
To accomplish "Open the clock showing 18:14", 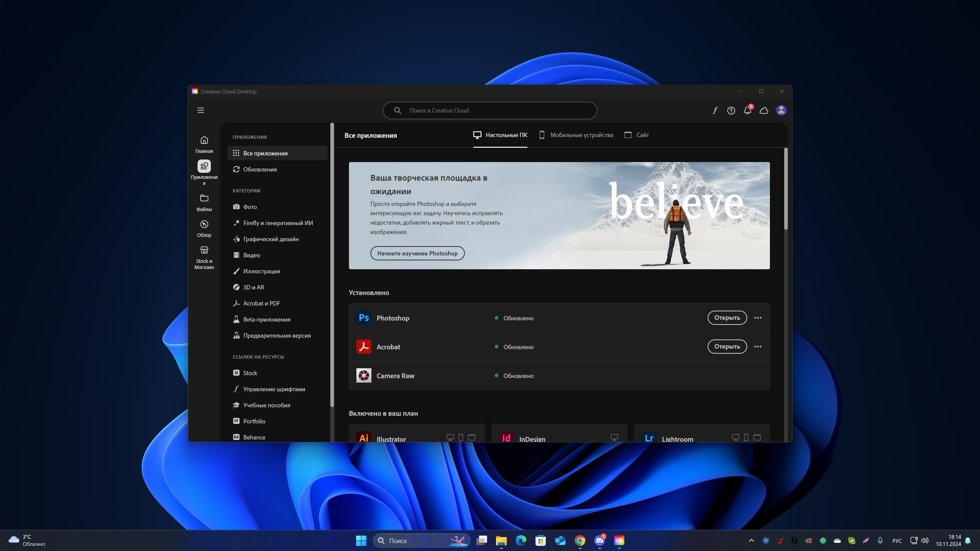I will 948,540.
